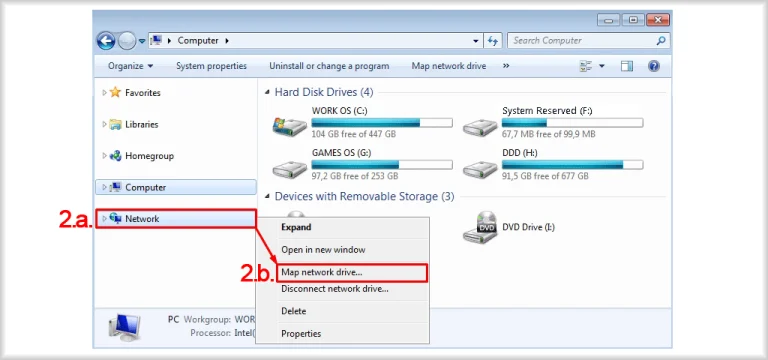Collapse the Hard Disk Drives group
This screenshot has width=768, height=360.
coord(267,92)
